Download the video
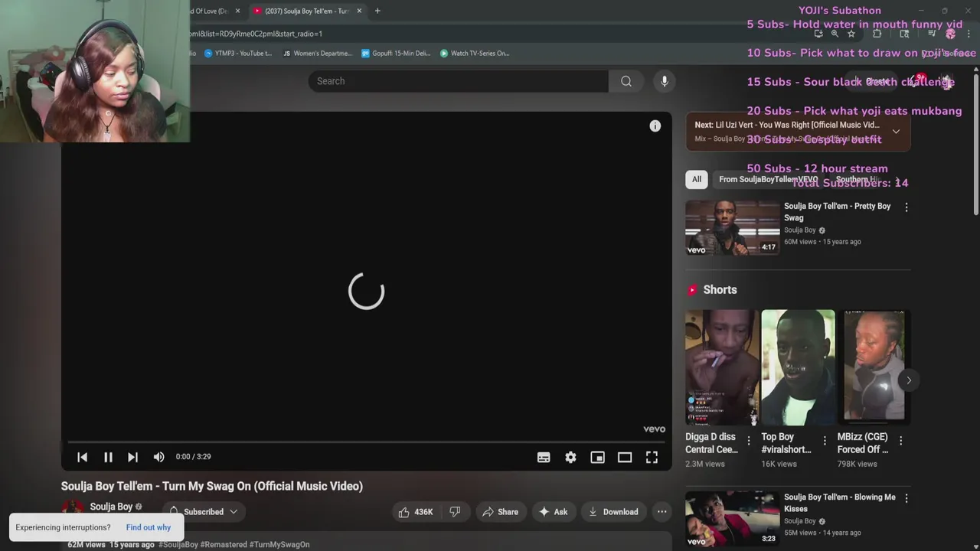The width and height of the screenshot is (980, 551). click(x=613, y=512)
